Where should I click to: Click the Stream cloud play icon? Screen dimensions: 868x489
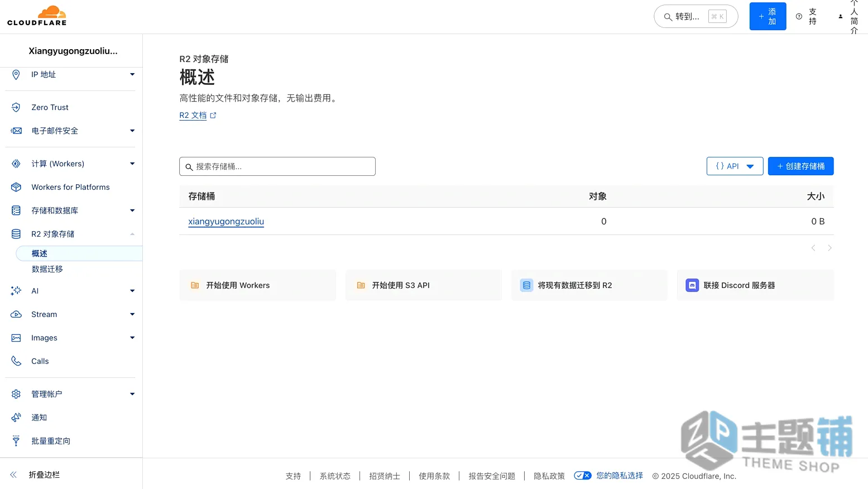coord(16,314)
